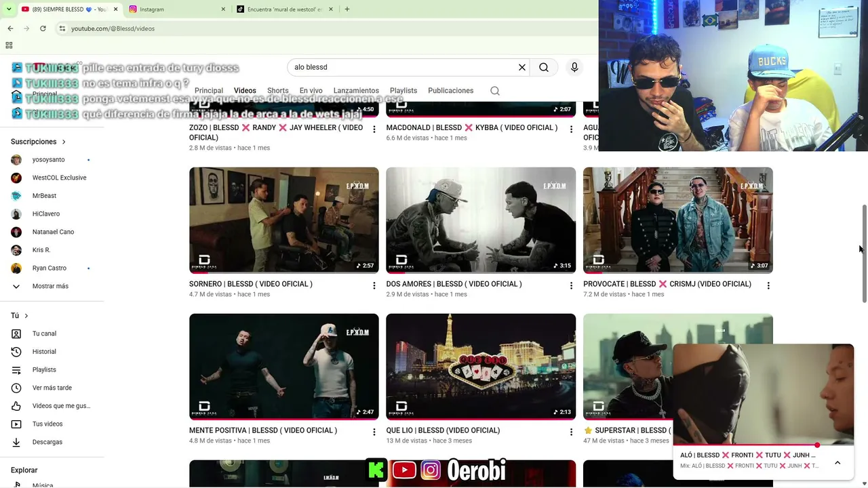Open the En vivo tab
Screen dimensions: 868x488
(x=311, y=91)
